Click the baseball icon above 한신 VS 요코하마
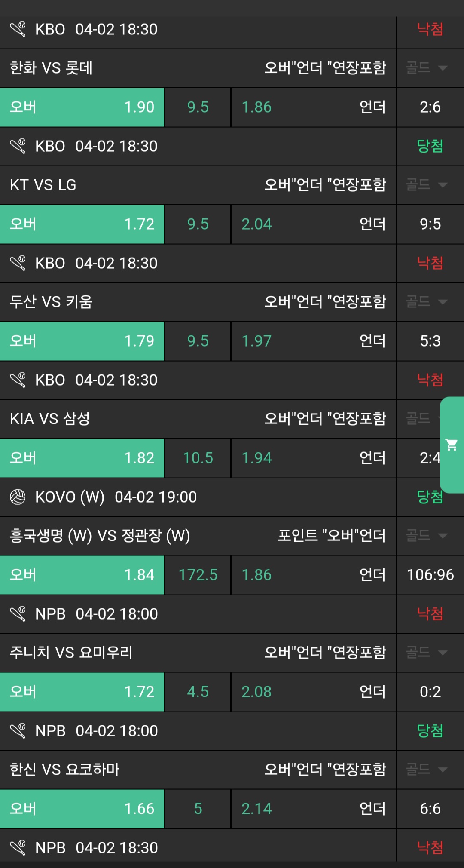This screenshot has width=464, height=868. tap(18, 731)
